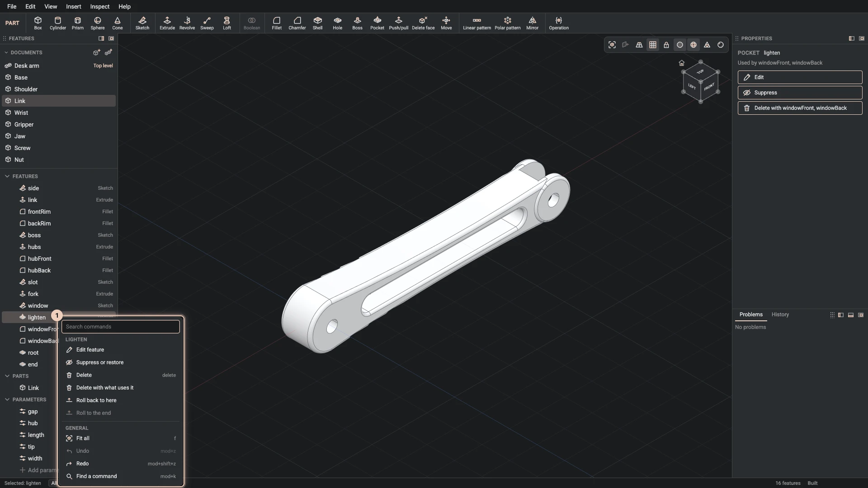The height and width of the screenshot is (488, 868).
Task: Pick the Boss tool
Action: click(x=358, y=23)
